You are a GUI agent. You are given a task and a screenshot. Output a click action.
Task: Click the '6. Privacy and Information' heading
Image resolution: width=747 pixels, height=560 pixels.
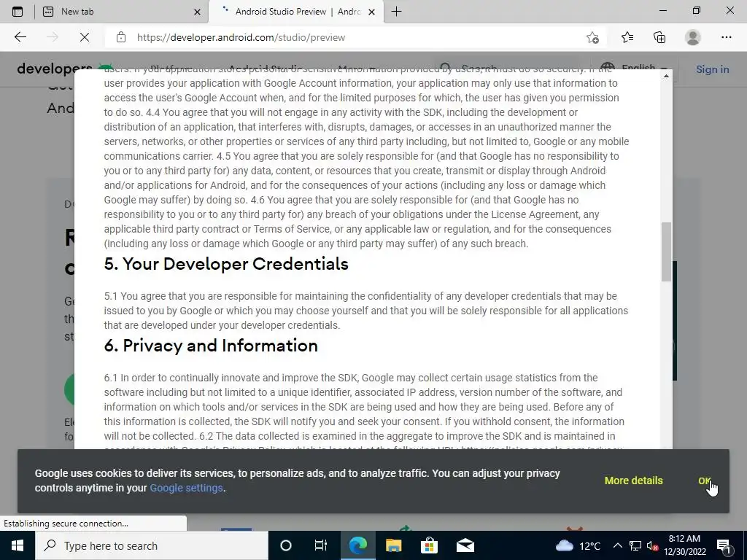211,346
